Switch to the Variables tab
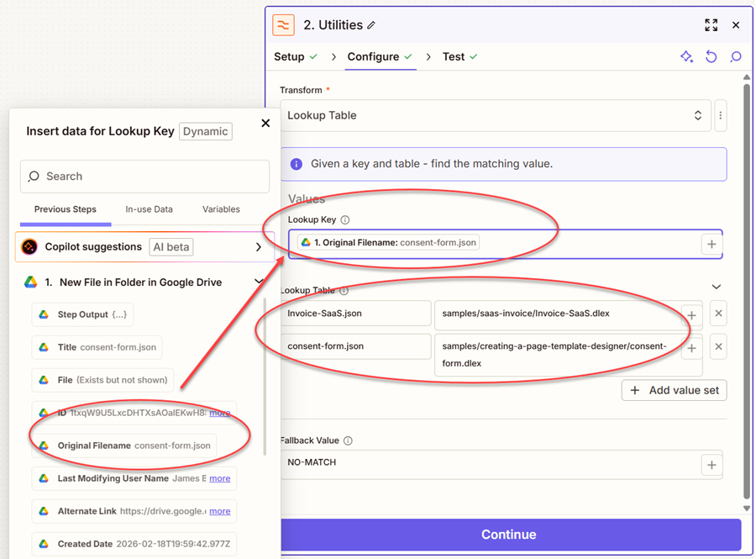This screenshot has width=756, height=559. pos(221,209)
